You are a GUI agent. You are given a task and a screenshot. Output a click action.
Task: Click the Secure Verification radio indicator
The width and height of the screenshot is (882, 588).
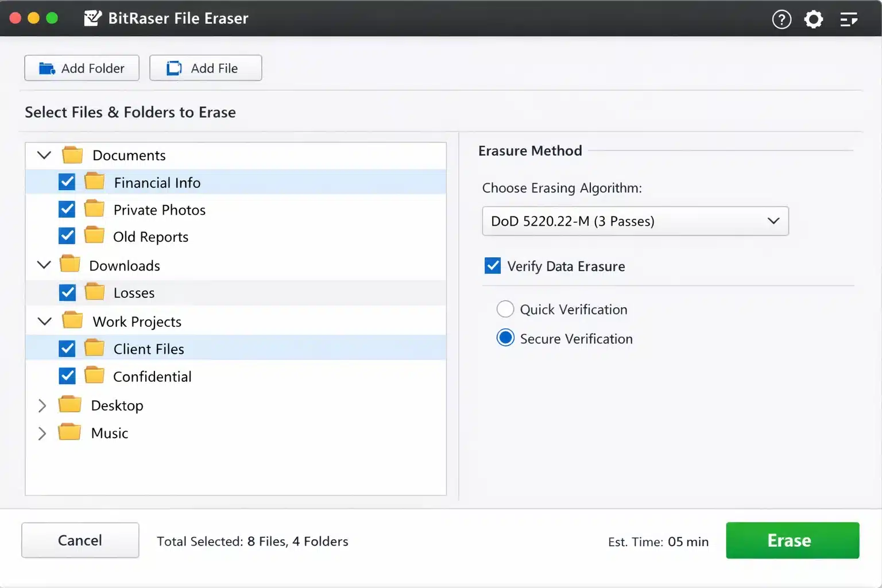(505, 338)
